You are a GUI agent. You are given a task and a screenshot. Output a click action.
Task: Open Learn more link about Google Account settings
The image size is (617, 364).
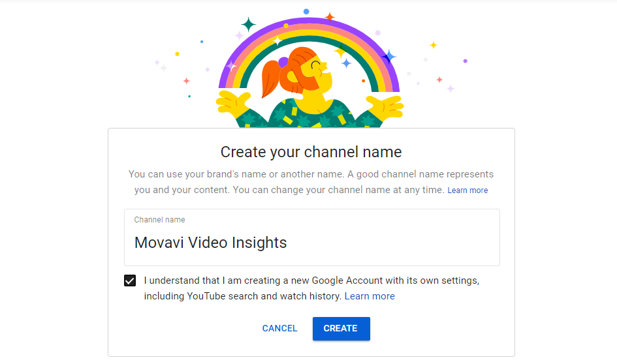point(370,296)
